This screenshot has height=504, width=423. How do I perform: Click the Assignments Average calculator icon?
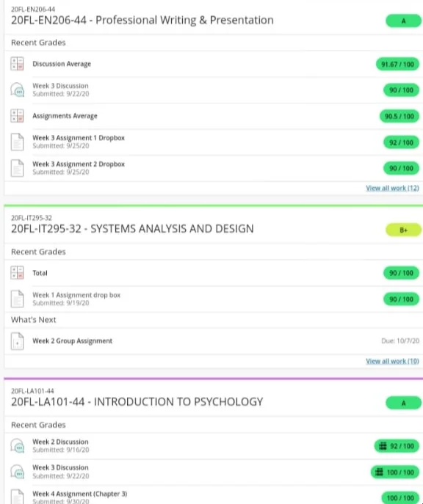pos(17,116)
